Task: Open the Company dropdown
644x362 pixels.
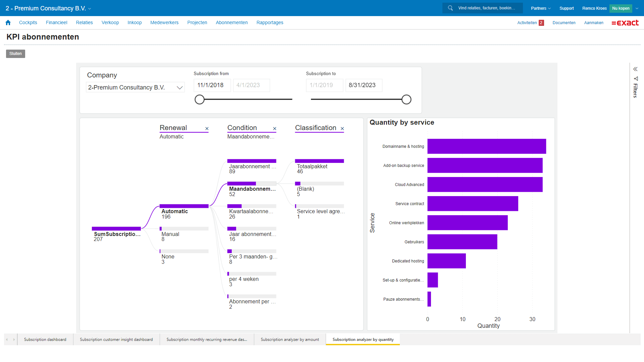Action: 136,87
